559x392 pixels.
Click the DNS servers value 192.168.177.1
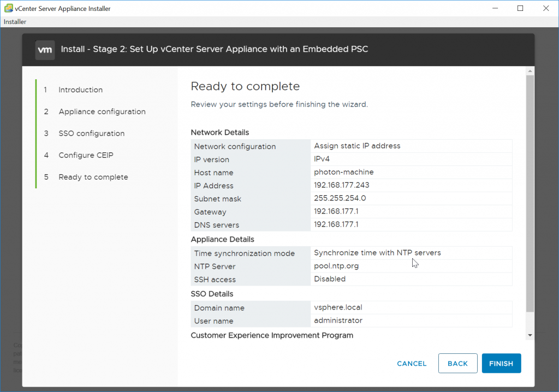(x=336, y=224)
